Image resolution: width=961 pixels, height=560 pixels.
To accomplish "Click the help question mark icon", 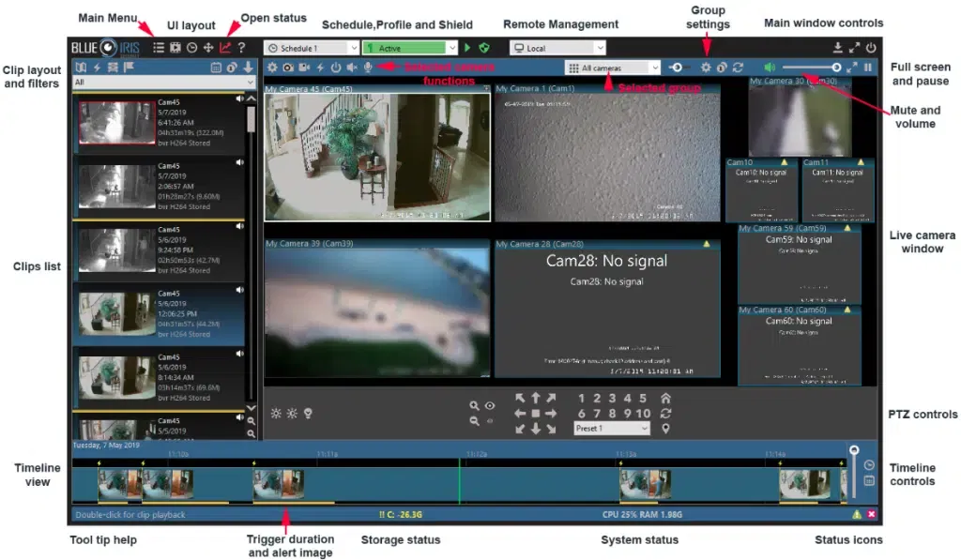I will [x=241, y=47].
